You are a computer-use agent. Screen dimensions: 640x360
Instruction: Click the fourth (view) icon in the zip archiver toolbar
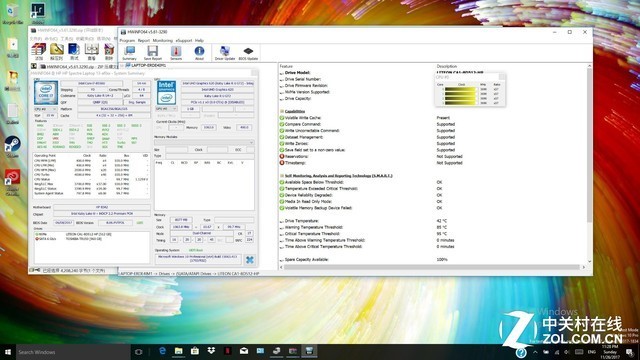[x=91, y=51]
